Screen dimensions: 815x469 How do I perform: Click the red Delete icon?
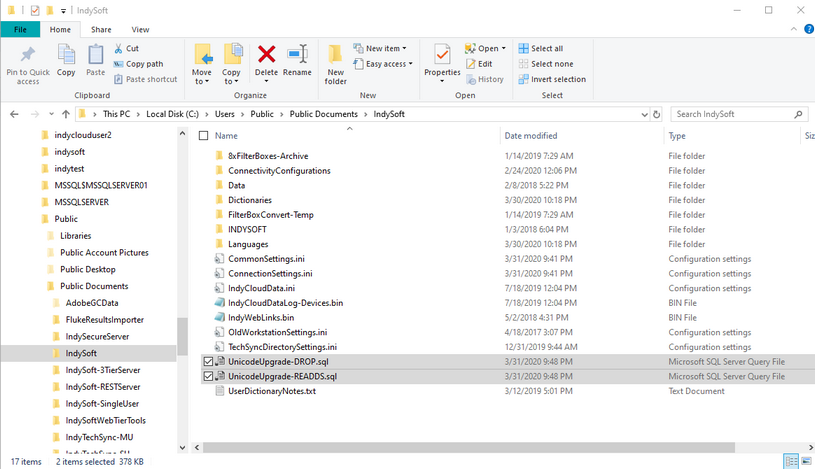coord(266,56)
